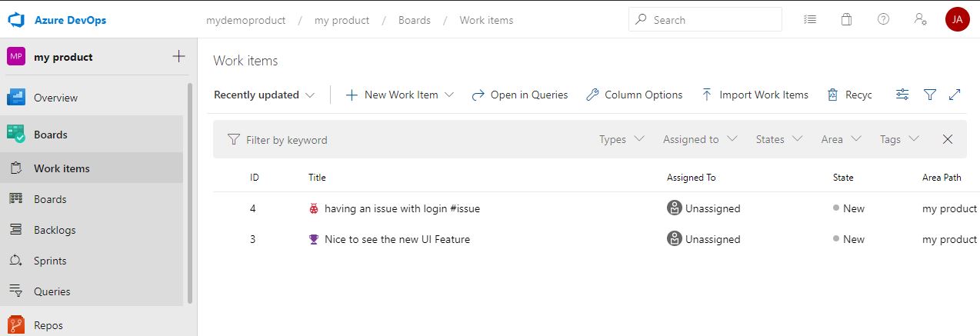Open Queries in sidebar
This screenshot has height=336, width=980.
click(x=92, y=291)
